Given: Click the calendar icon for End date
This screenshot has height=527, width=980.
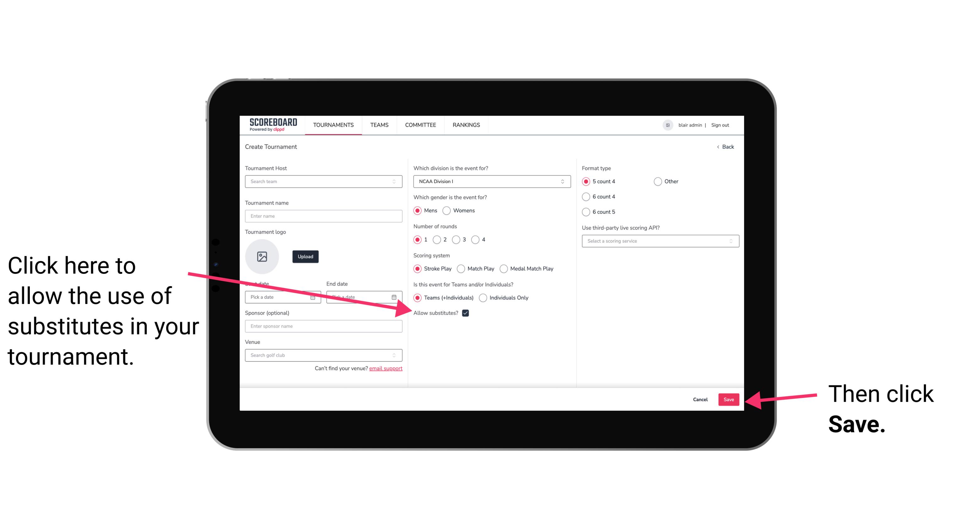Looking at the screenshot, I should [x=395, y=297].
